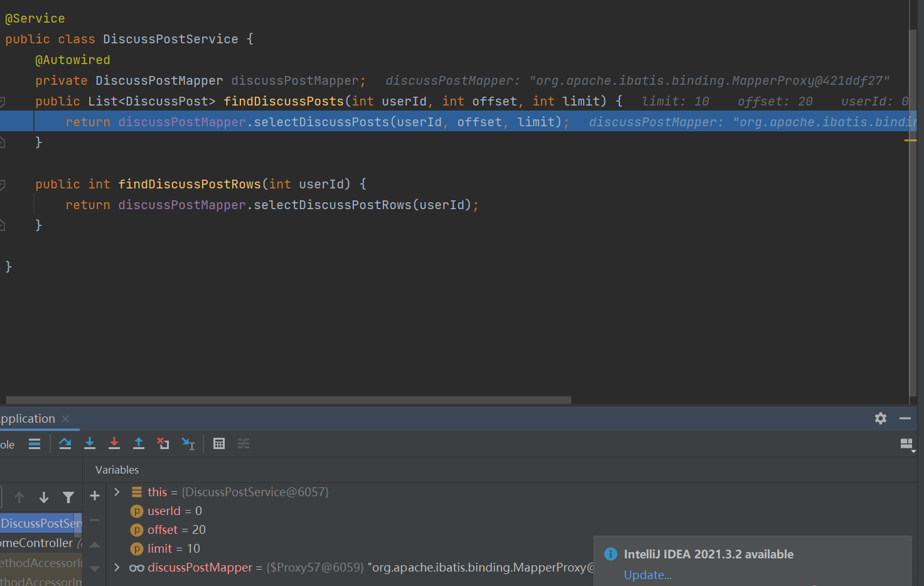This screenshot has width=924, height=586.
Task: Click the Step Out debug button
Action: [x=139, y=444]
